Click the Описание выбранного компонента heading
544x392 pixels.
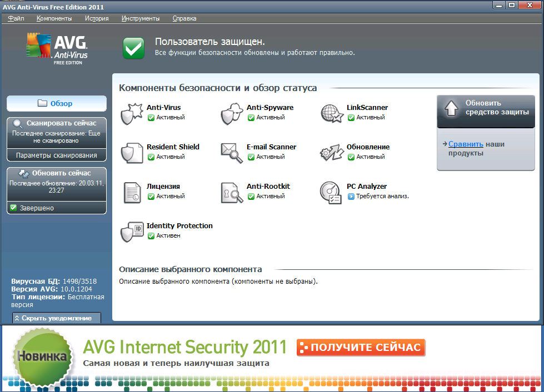(191, 269)
